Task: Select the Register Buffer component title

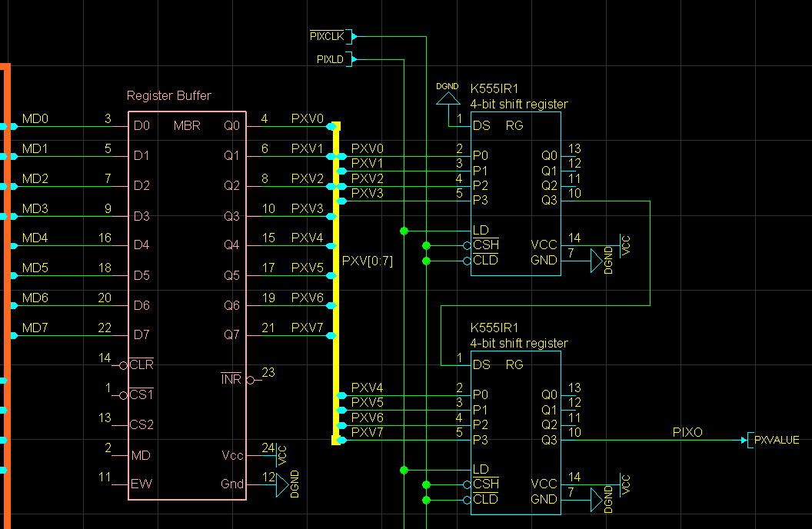Action: click(169, 96)
